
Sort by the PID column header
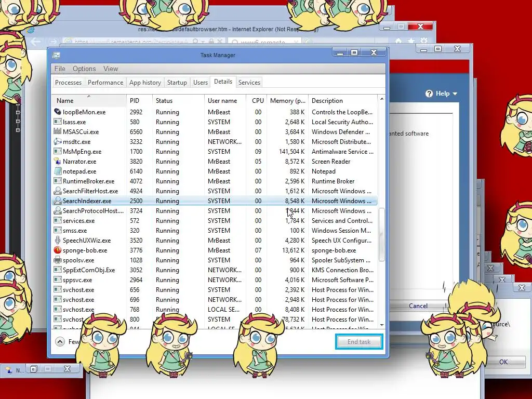pyautogui.click(x=139, y=100)
